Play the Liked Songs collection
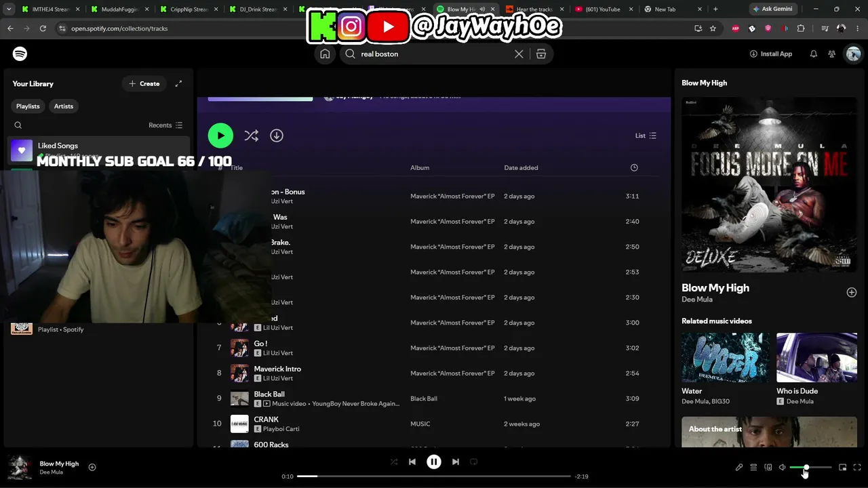This screenshot has height=488, width=868. click(x=220, y=136)
